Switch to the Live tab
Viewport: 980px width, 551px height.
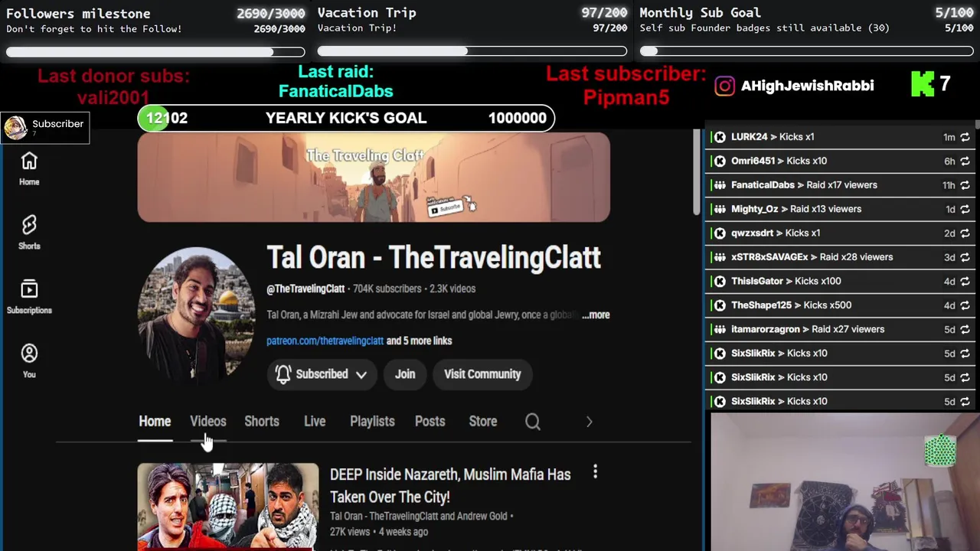point(315,422)
